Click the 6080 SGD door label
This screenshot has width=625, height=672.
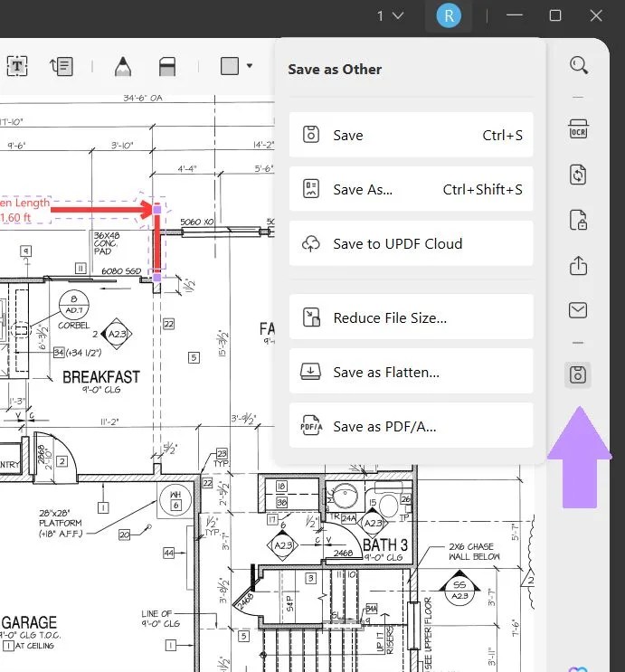121,271
